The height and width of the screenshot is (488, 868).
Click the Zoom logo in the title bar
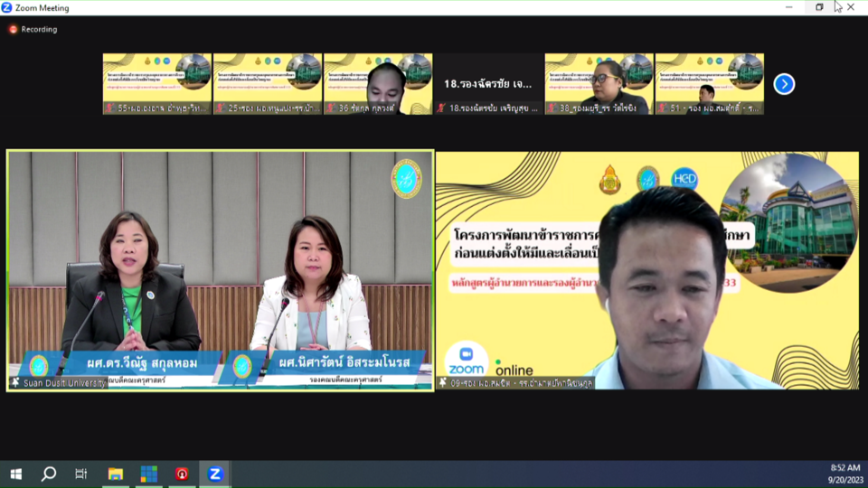6,8
